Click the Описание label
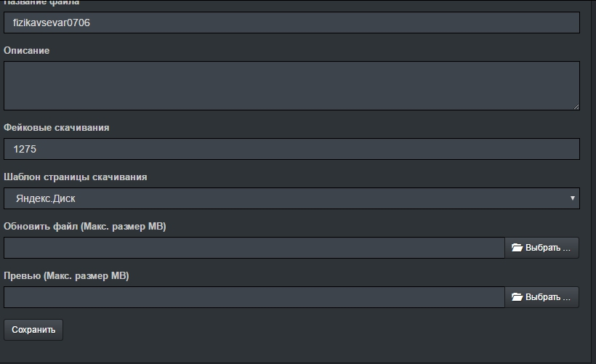 point(27,51)
